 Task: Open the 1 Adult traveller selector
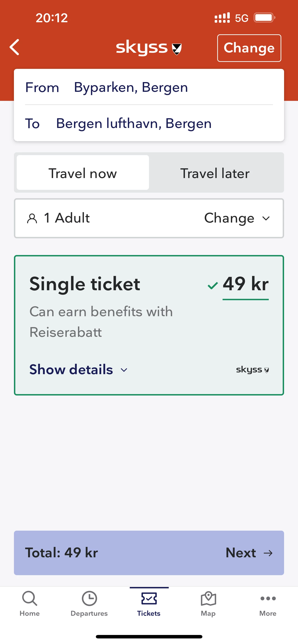(67, 218)
